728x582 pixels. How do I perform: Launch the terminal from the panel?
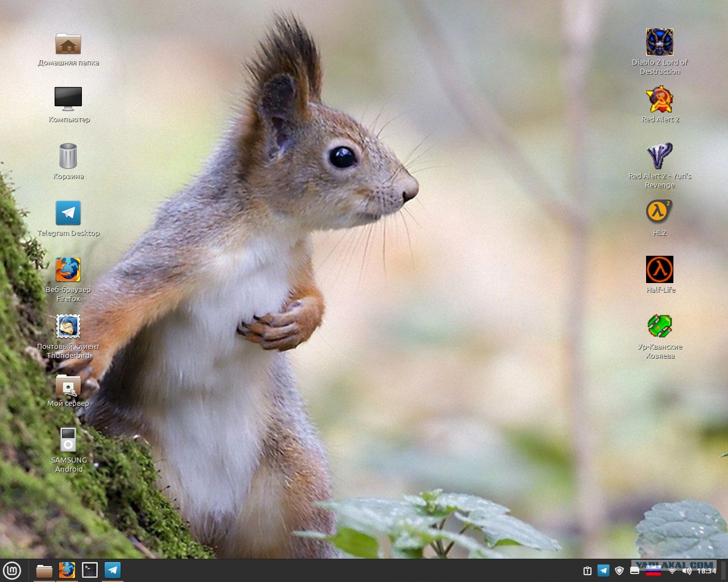[x=90, y=570]
